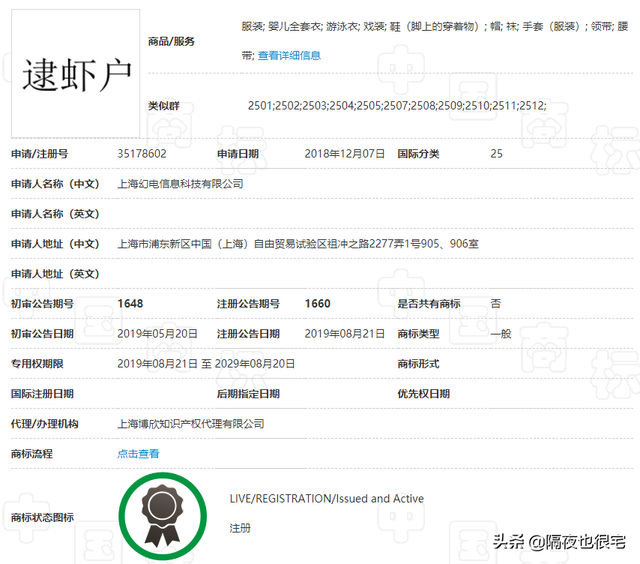Select the 注册 status text
The image size is (640, 564).
click(240, 528)
